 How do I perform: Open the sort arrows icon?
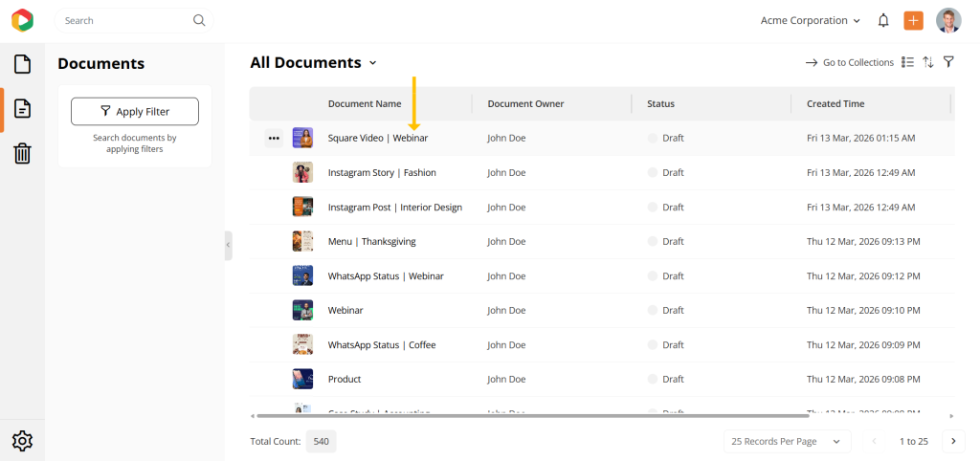tap(928, 62)
